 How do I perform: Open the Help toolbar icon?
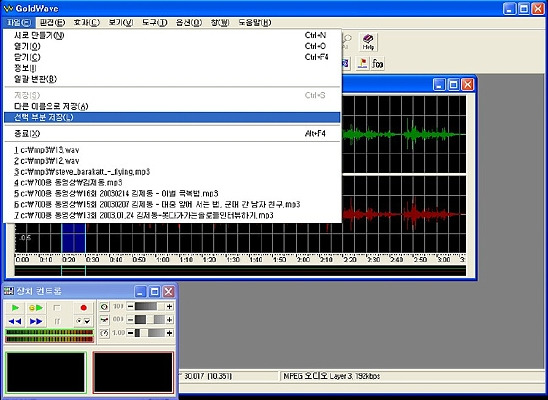click(x=368, y=42)
